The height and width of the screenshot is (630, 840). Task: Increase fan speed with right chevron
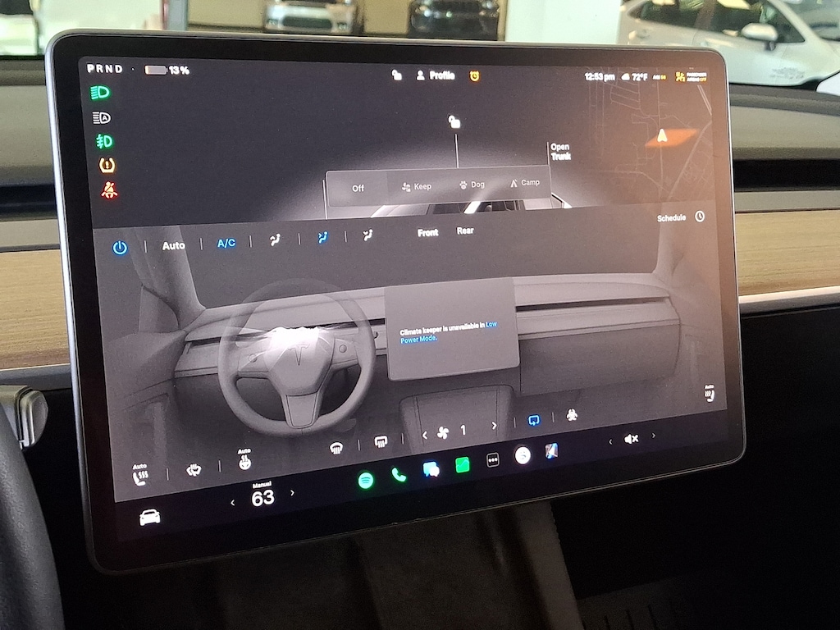point(494,426)
